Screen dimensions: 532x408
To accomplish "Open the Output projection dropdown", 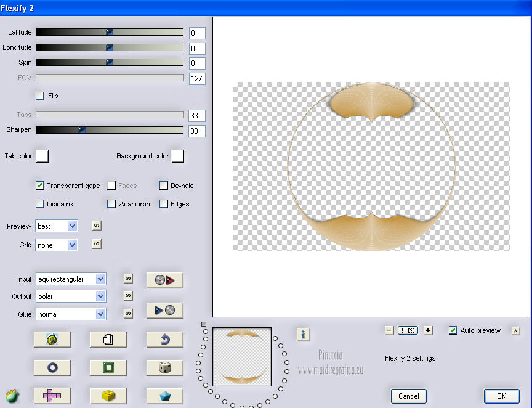I will (x=71, y=296).
